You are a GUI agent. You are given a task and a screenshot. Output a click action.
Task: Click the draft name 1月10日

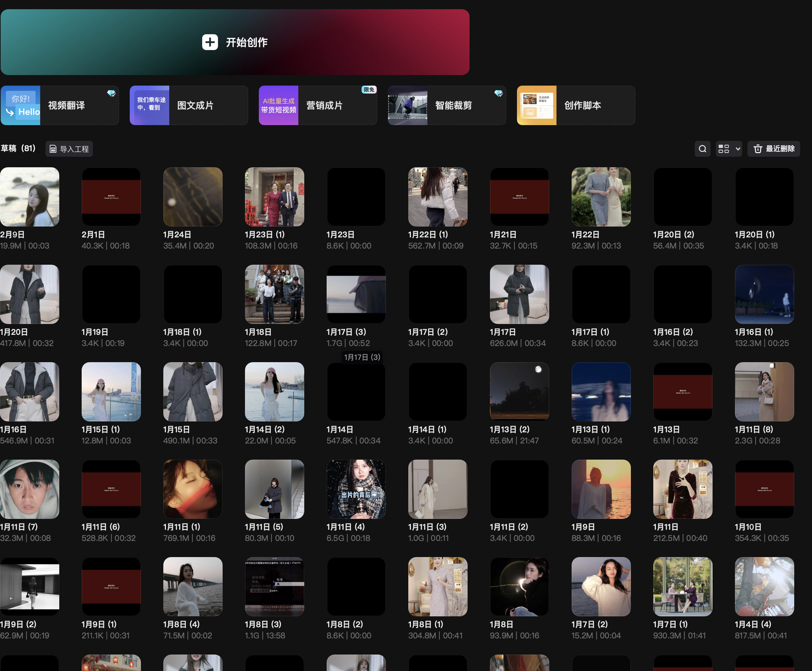pyautogui.click(x=748, y=527)
